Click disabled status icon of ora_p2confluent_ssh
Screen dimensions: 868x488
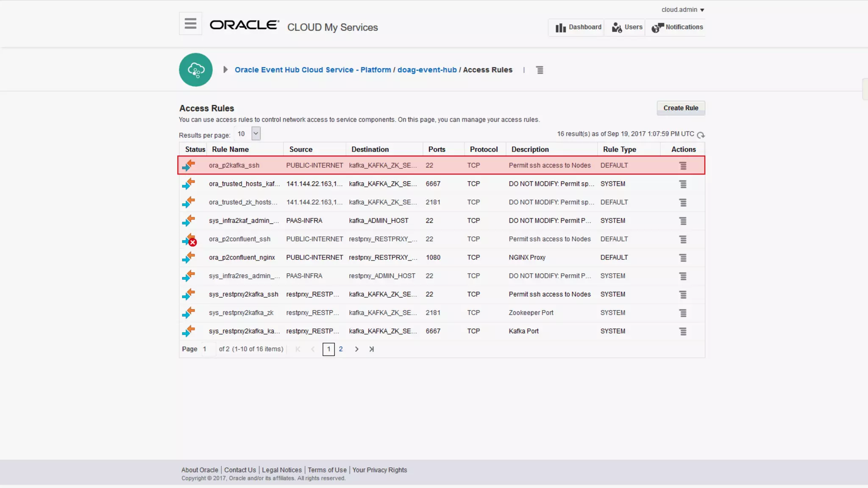pyautogui.click(x=189, y=239)
